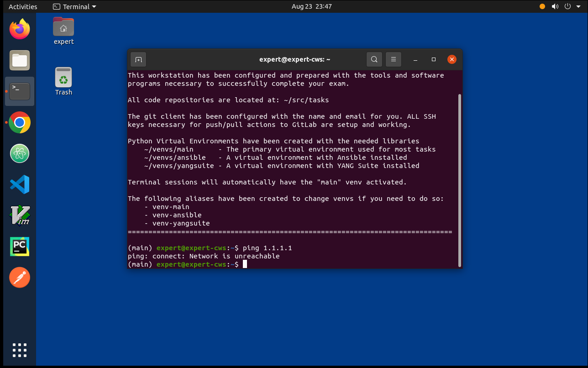Screen dimensions: 588x368
Task: Open the Files manager in dock
Action: click(20, 60)
